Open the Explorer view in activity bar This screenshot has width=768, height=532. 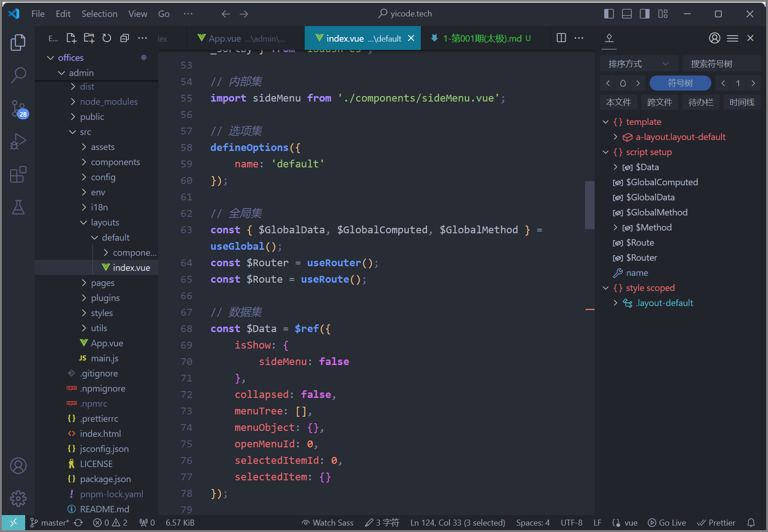click(18, 42)
